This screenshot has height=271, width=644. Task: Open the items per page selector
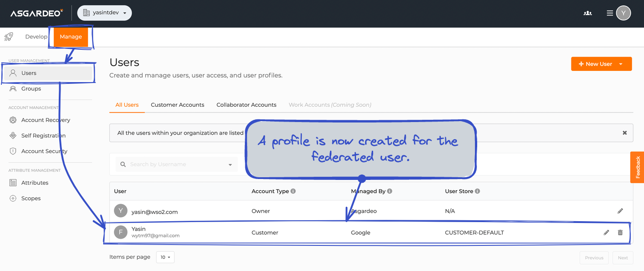165,257
